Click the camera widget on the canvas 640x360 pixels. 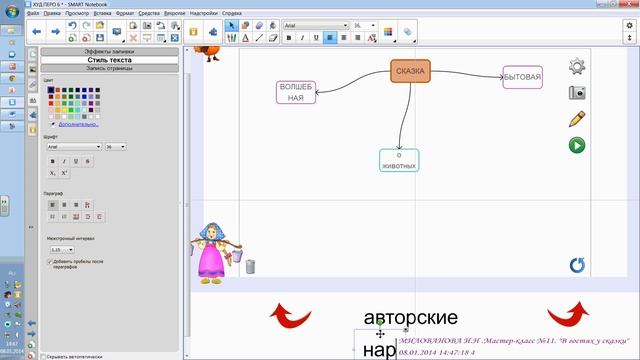[x=577, y=93]
